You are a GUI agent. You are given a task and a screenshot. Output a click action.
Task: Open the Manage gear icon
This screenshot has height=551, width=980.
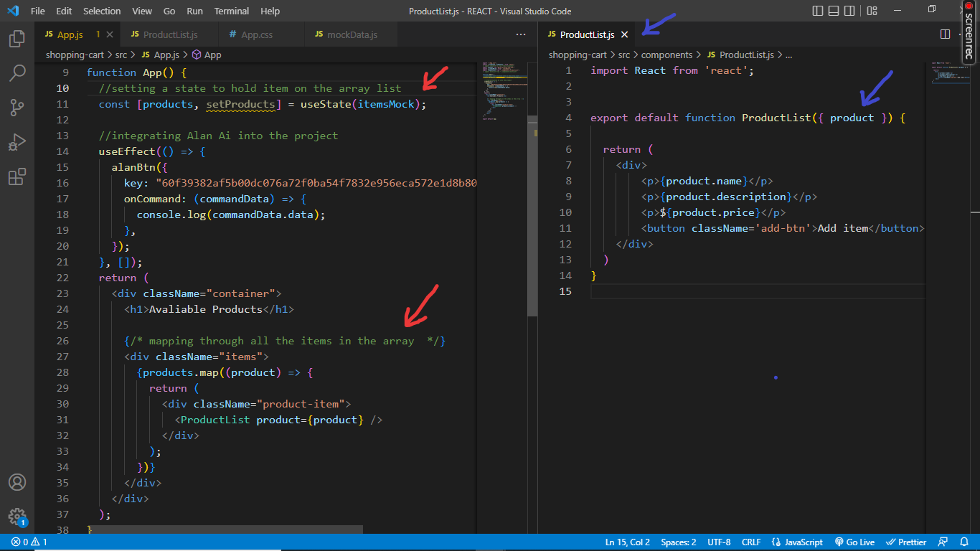pyautogui.click(x=17, y=517)
